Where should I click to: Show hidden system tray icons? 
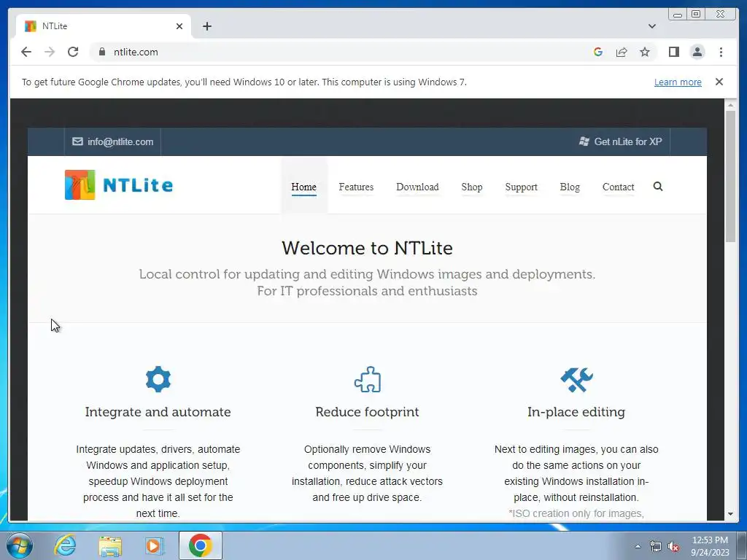tap(638, 546)
